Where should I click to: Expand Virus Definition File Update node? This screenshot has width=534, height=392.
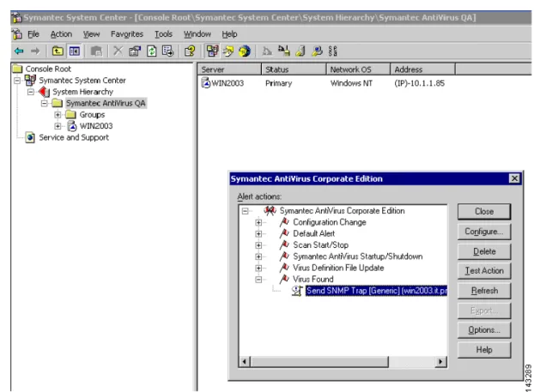click(x=258, y=268)
